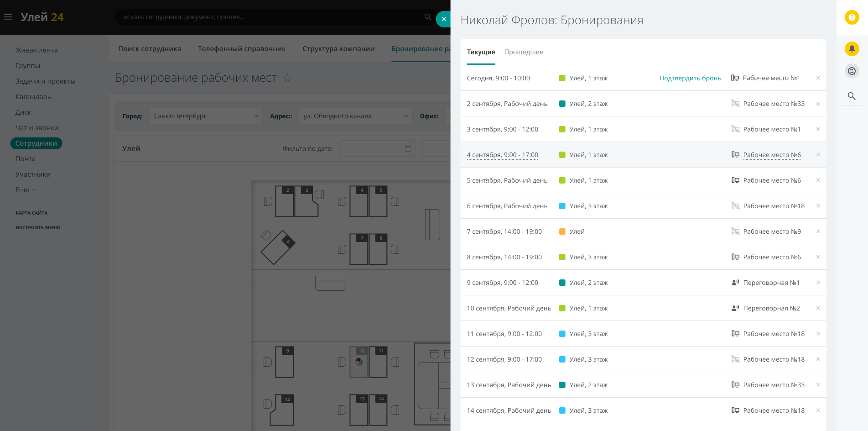
Task: Click the 4 сентября, 9:00 - 17:00 date link
Action: 502,155
